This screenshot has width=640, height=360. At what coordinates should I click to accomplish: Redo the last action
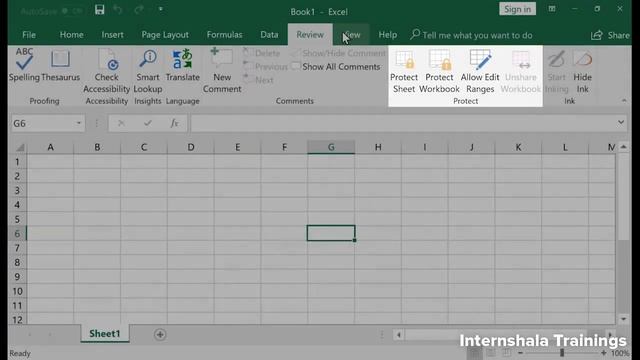[x=139, y=9]
